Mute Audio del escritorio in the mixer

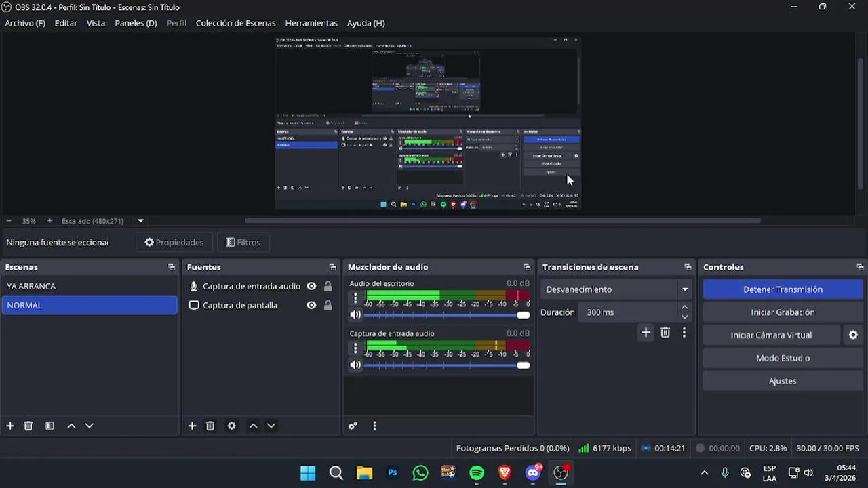[355, 314]
